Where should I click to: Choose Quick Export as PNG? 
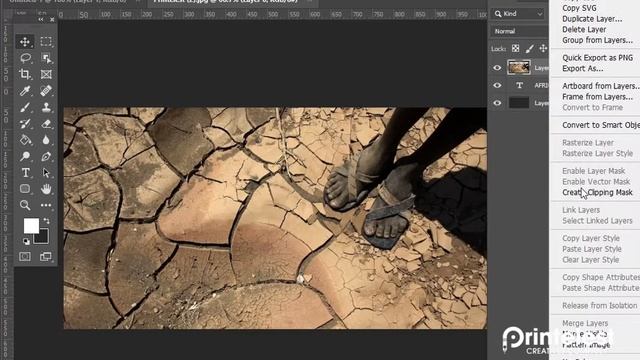tap(597, 58)
